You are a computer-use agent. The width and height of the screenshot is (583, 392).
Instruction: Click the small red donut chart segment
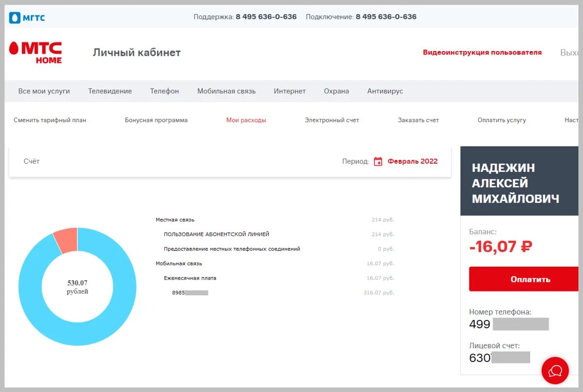[x=67, y=239]
